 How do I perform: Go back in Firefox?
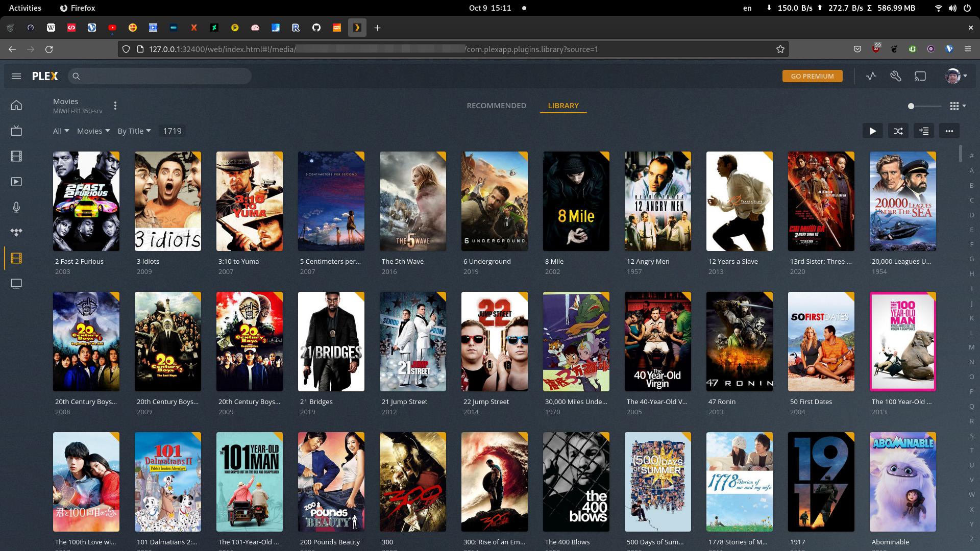(x=12, y=49)
